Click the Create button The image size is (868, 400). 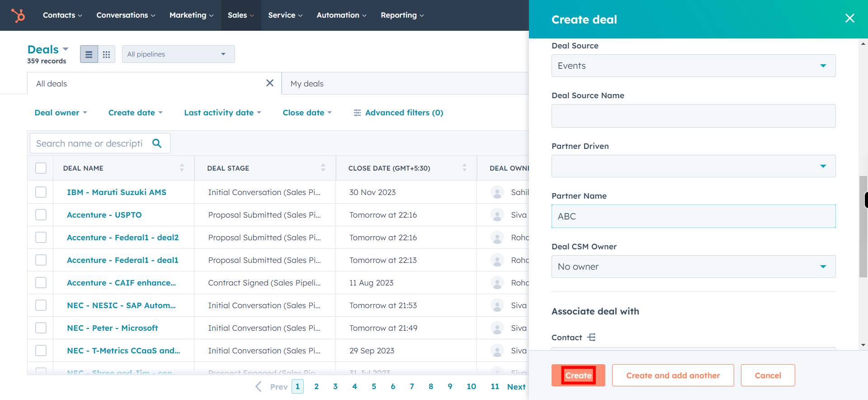click(x=578, y=376)
